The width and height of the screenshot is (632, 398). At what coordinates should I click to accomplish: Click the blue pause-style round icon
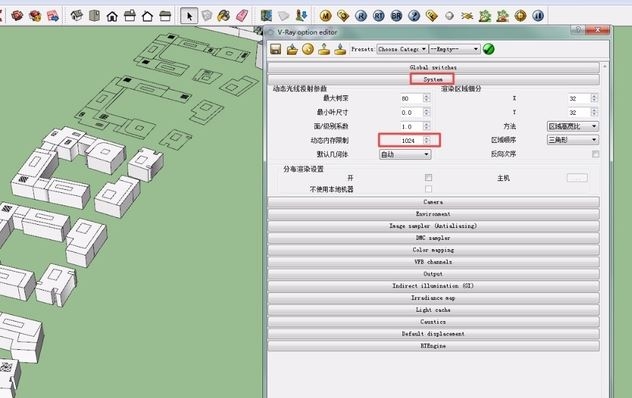click(538, 16)
